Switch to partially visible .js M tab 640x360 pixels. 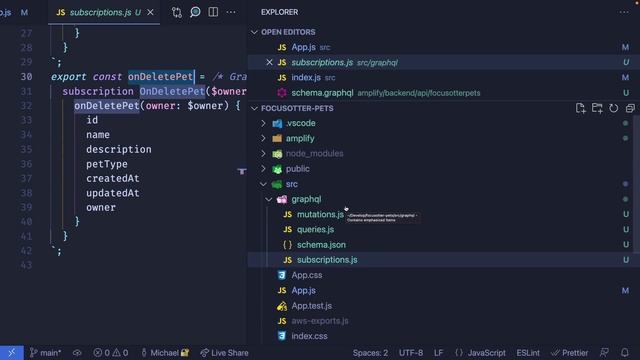pyautogui.click(x=14, y=12)
